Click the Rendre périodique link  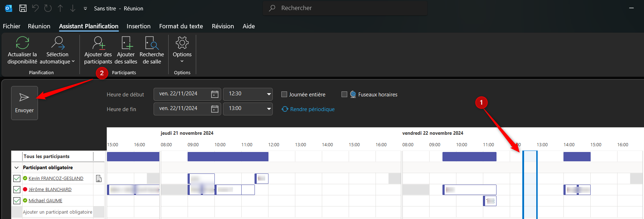click(x=312, y=109)
